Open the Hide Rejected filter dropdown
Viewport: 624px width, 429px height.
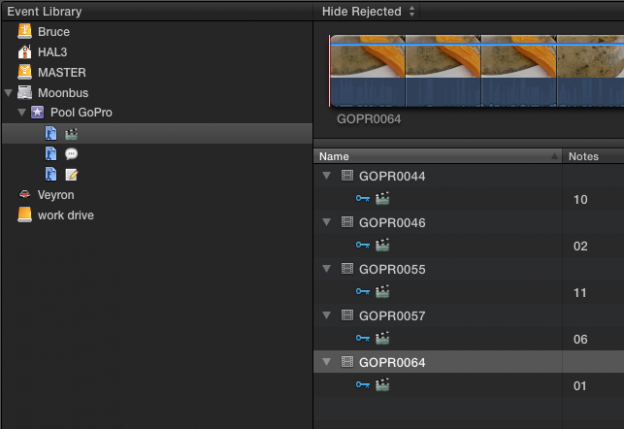(368, 12)
